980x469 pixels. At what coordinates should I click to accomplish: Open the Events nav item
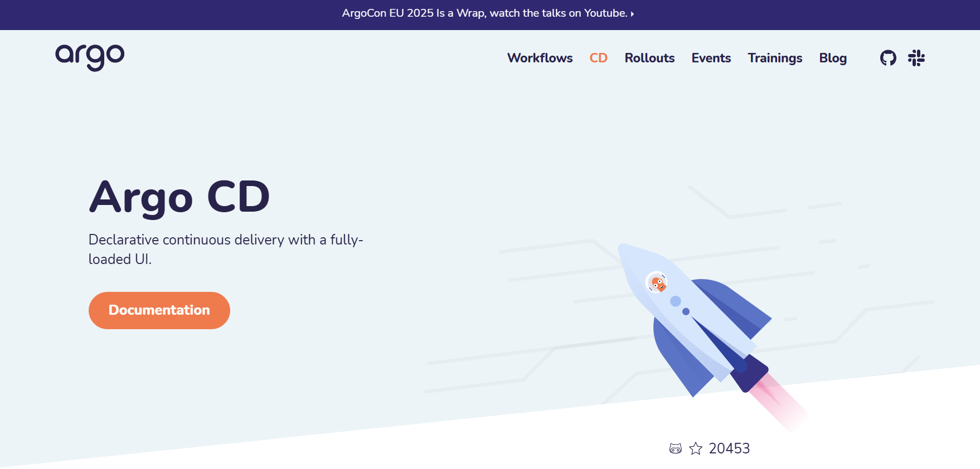click(711, 58)
